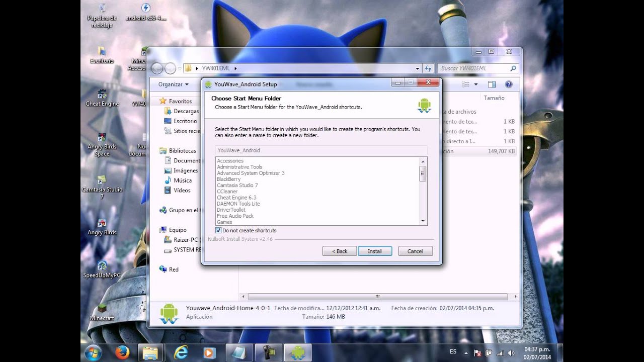Select Advanced System Optimizer 3 entry

(251, 173)
